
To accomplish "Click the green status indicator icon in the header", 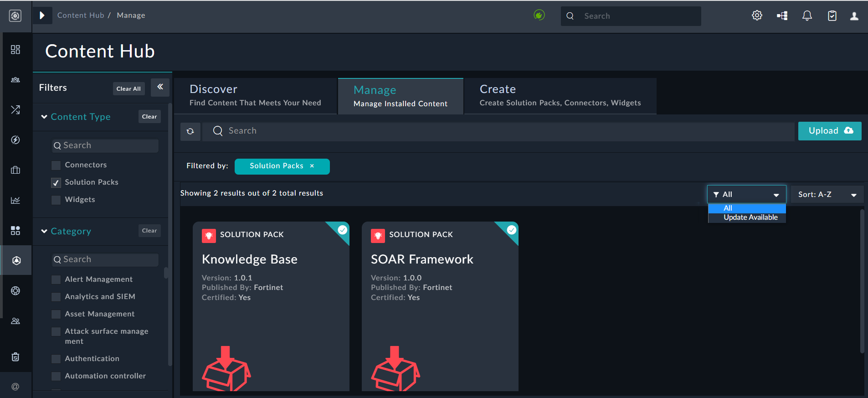I will pos(539,16).
